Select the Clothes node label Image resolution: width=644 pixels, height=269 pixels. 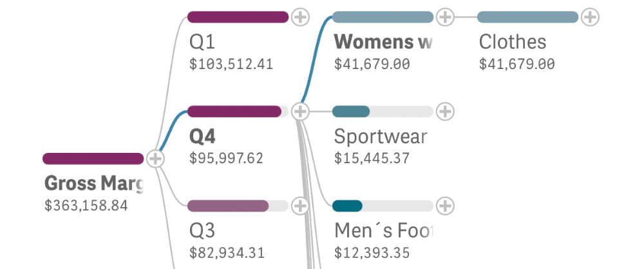[512, 42]
